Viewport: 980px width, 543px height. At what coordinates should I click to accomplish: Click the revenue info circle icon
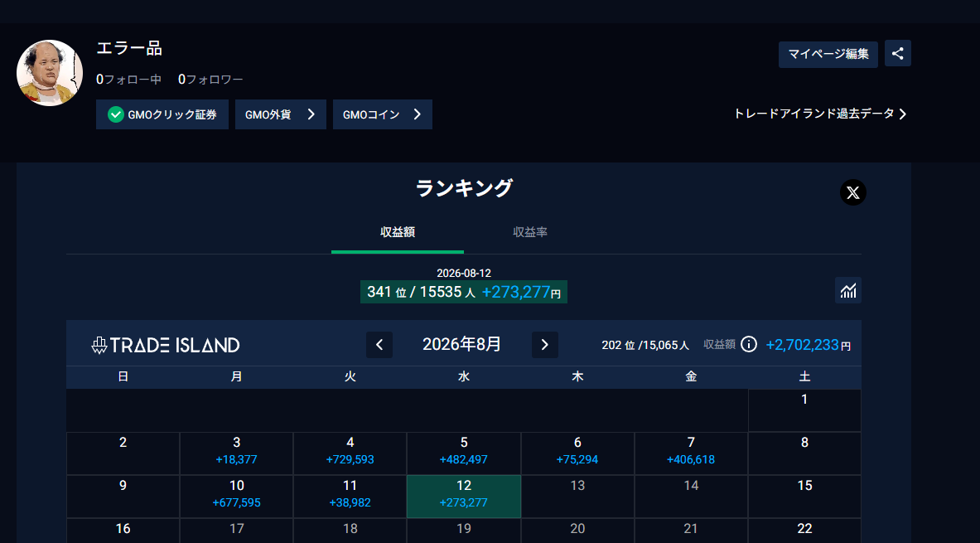(749, 344)
